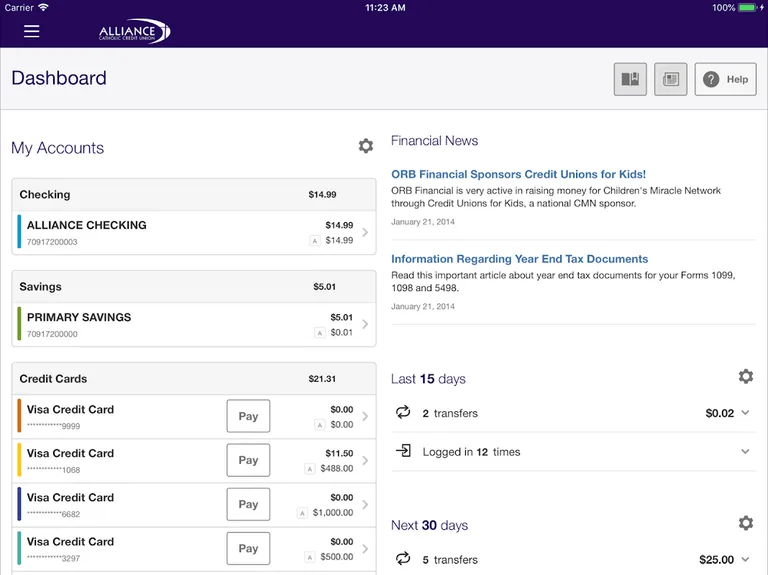Open the hamburger navigation menu
Viewport: 768px width, 575px height.
point(31,31)
